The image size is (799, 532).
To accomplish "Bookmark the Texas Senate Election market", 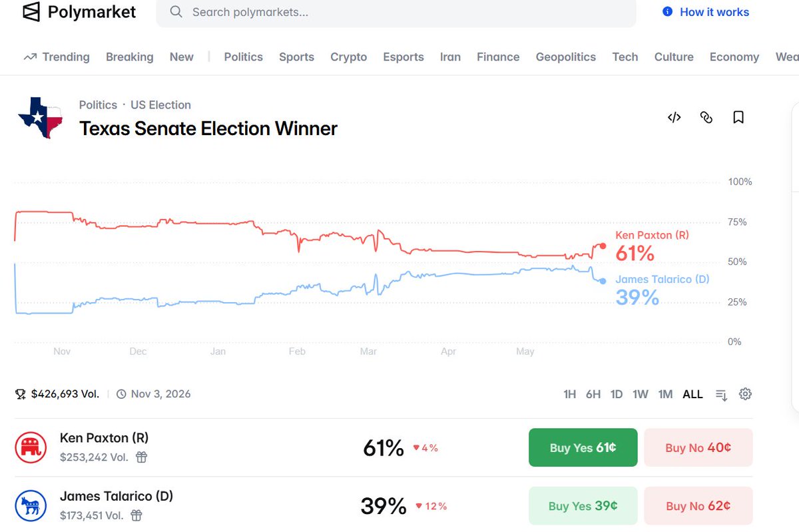I will [x=738, y=117].
